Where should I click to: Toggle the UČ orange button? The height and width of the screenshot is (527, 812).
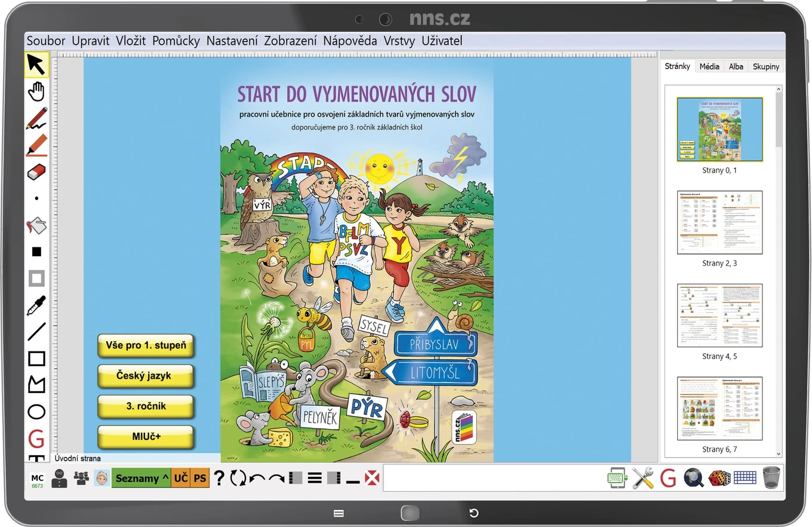pos(181,478)
